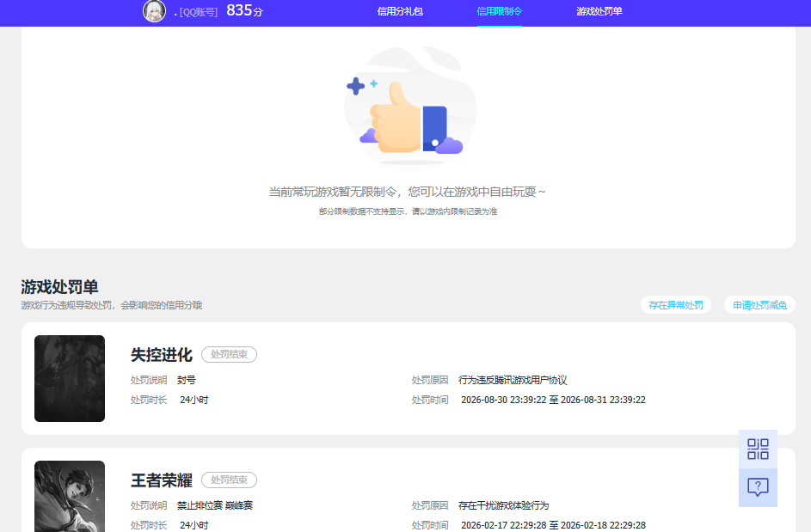
Task: Open the QR code floating icon
Action: point(758,449)
